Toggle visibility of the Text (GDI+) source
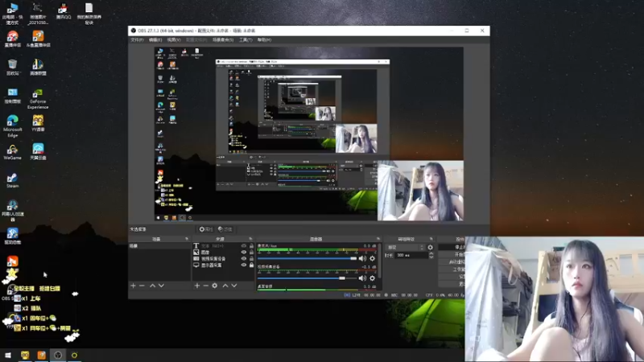 244,246
